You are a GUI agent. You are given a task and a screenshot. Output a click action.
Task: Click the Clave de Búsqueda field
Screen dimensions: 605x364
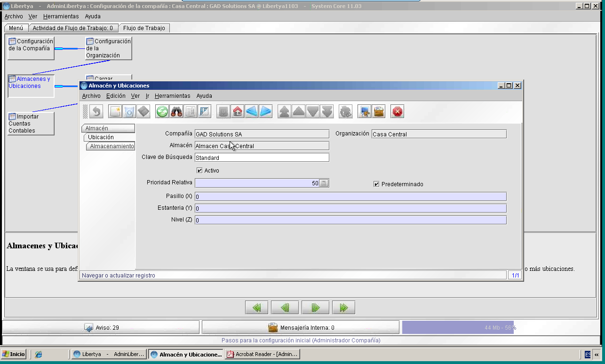262,158
